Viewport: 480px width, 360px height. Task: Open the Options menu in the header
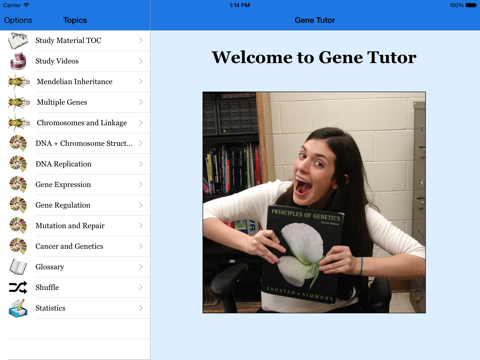point(18,20)
